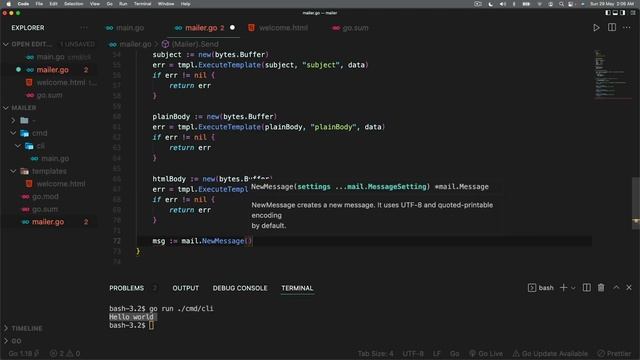Open errors and warnings status indicator
The image size is (640, 360).
[x=64, y=353]
